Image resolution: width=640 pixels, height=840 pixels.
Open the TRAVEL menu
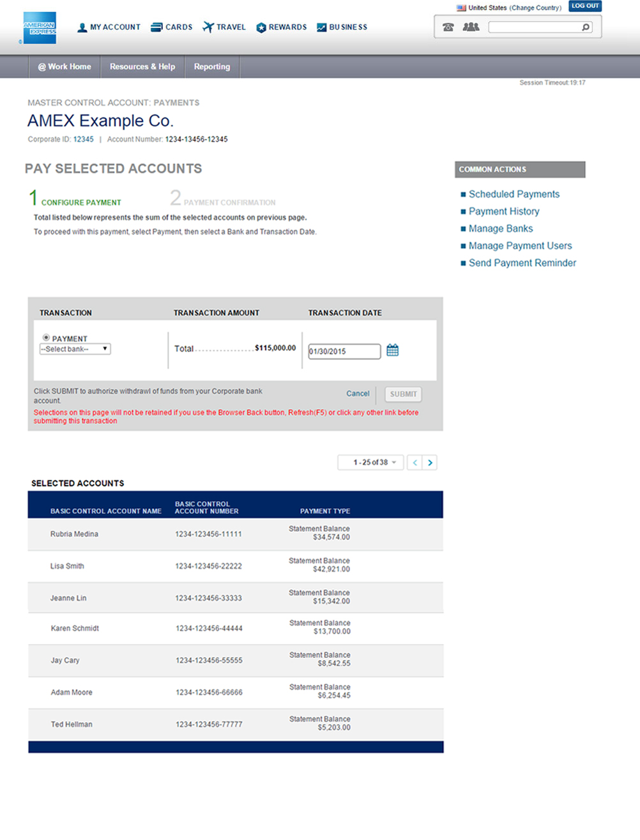pyautogui.click(x=231, y=27)
